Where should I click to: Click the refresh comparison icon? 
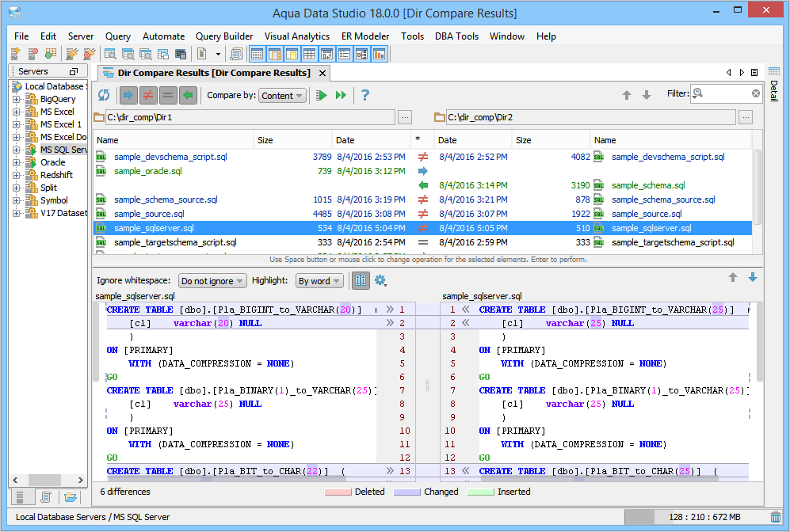pos(104,95)
